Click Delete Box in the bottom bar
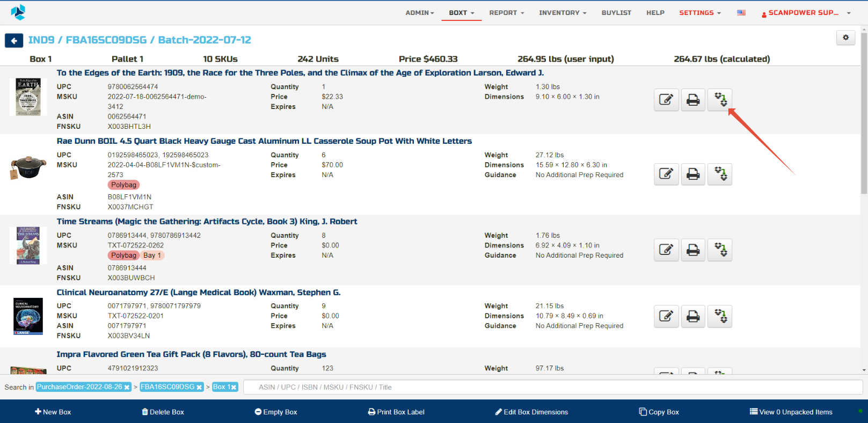Screen dimensions: 868x423 (x=163, y=412)
